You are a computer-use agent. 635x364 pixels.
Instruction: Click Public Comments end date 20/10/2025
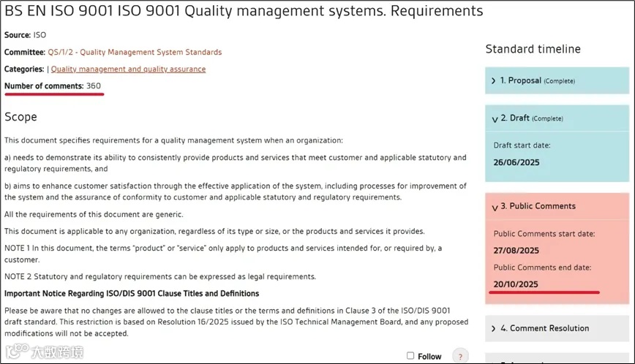(x=516, y=284)
